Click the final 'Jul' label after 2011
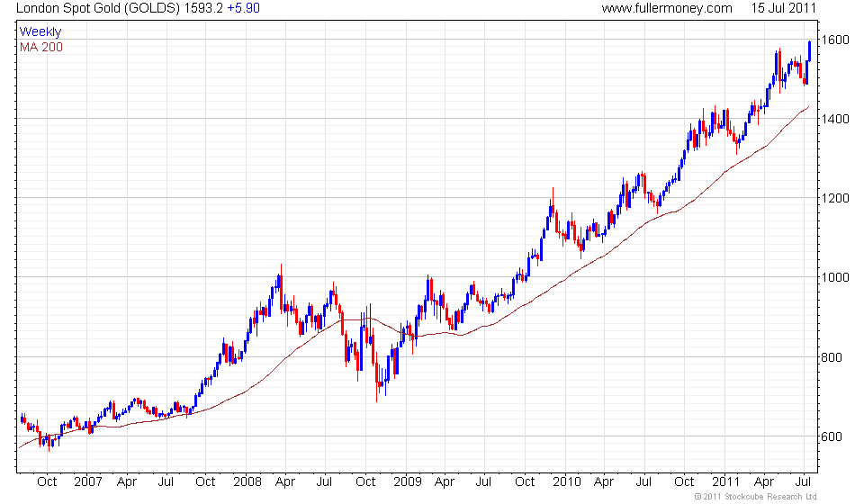Image resolution: width=864 pixels, height=504 pixels. point(804,482)
